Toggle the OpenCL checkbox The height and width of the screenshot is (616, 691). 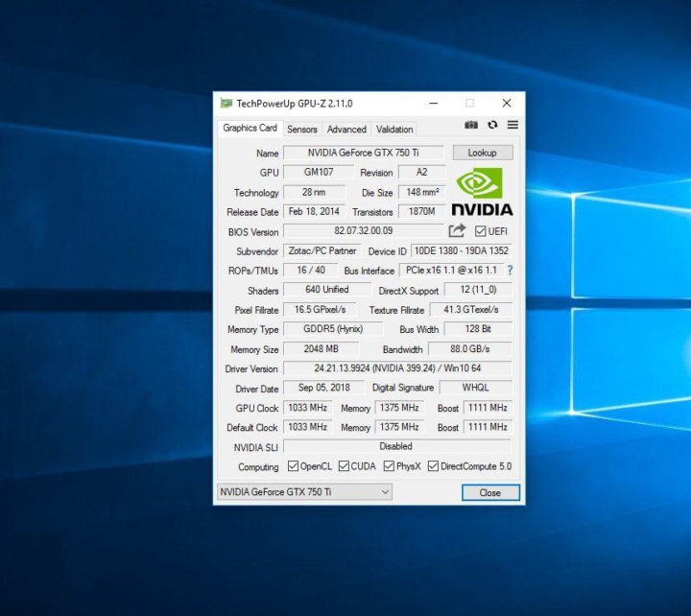[x=294, y=466]
